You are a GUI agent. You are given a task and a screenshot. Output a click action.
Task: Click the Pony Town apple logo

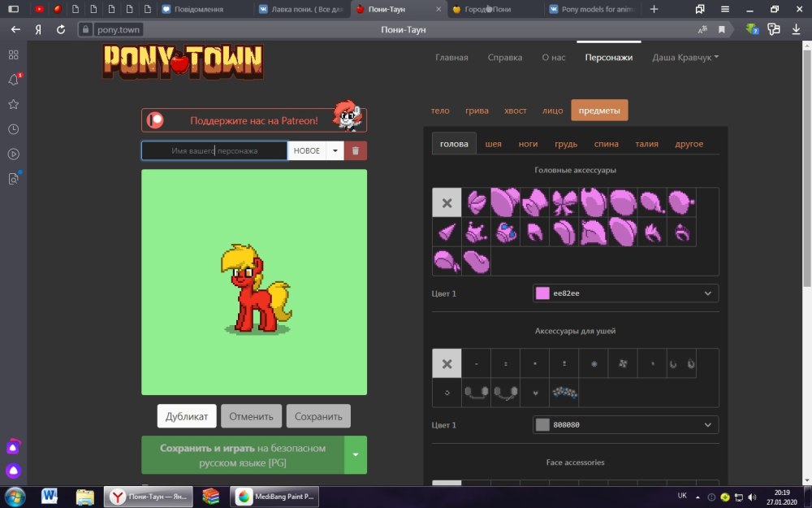point(182,61)
